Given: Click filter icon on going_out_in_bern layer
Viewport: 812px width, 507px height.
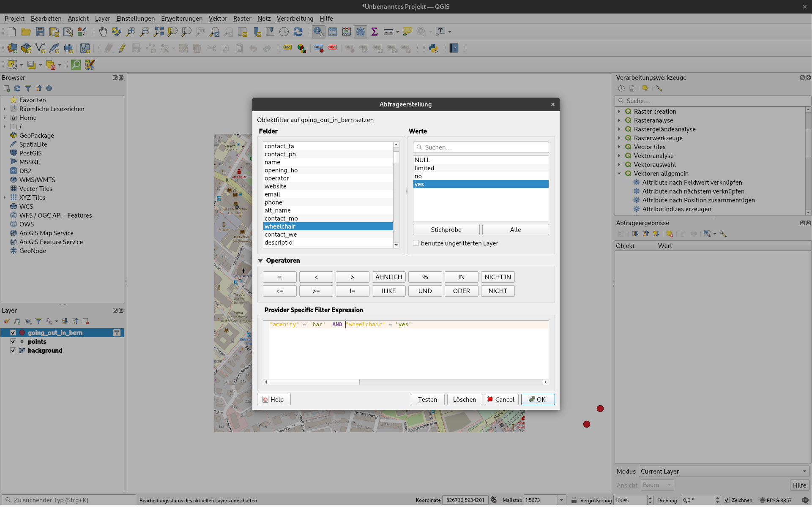Looking at the screenshot, I should coord(117,333).
